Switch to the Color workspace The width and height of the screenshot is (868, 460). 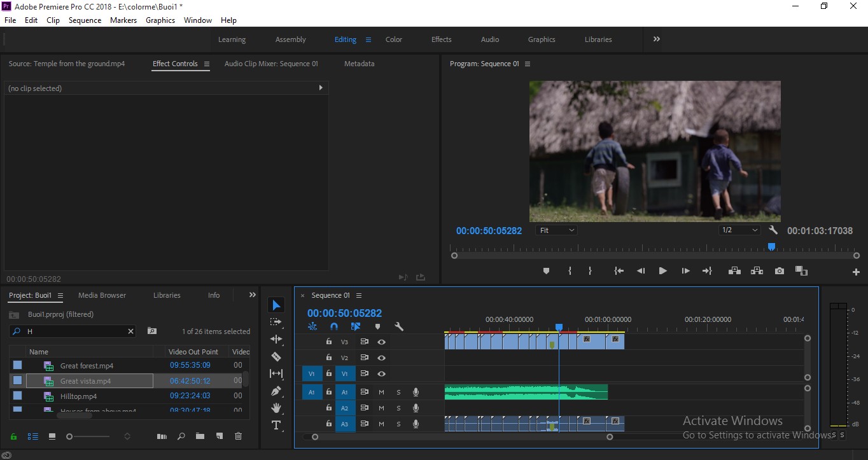tap(394, 39)
